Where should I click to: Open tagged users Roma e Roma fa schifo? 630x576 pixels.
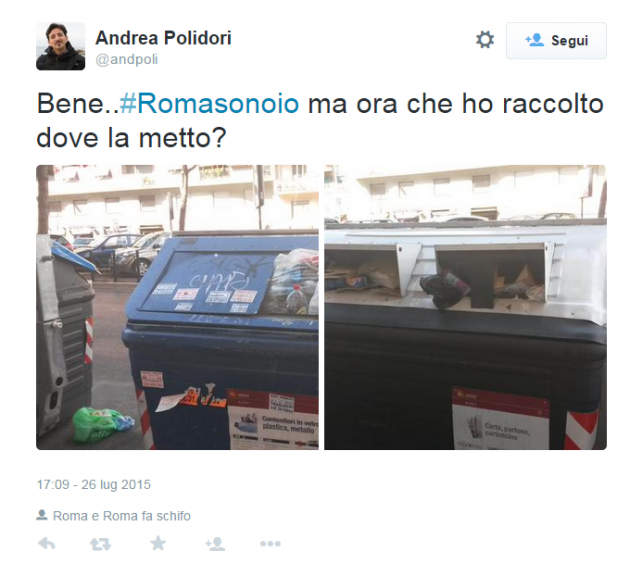pos(122,516)
